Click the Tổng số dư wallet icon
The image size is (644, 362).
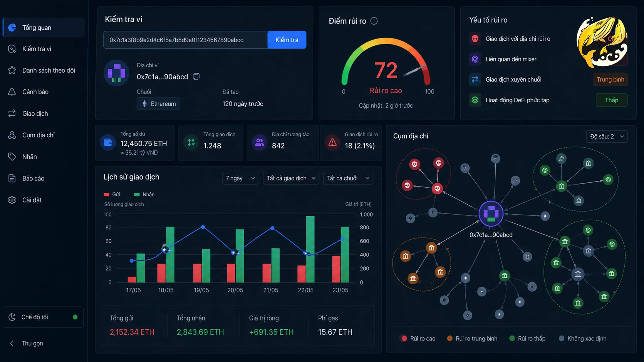click(108, 142)
